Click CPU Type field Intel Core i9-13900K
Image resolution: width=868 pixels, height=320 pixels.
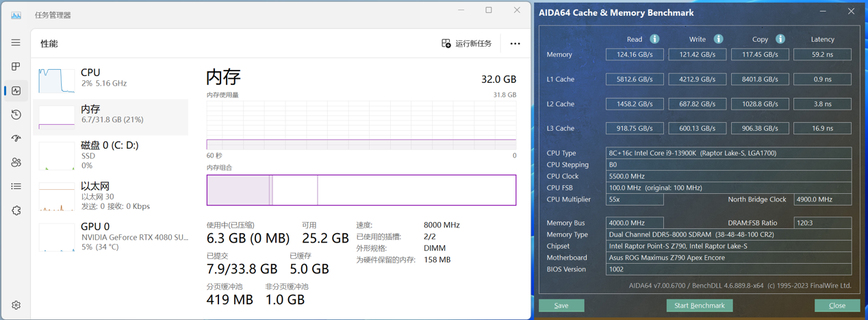(x=728, y=153)
